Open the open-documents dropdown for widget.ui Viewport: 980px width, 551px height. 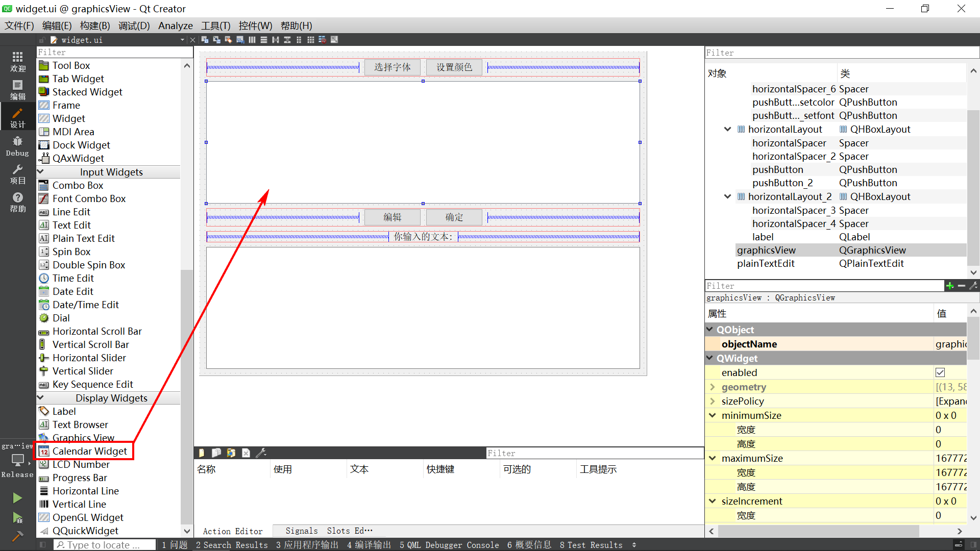tap(182, 40)
